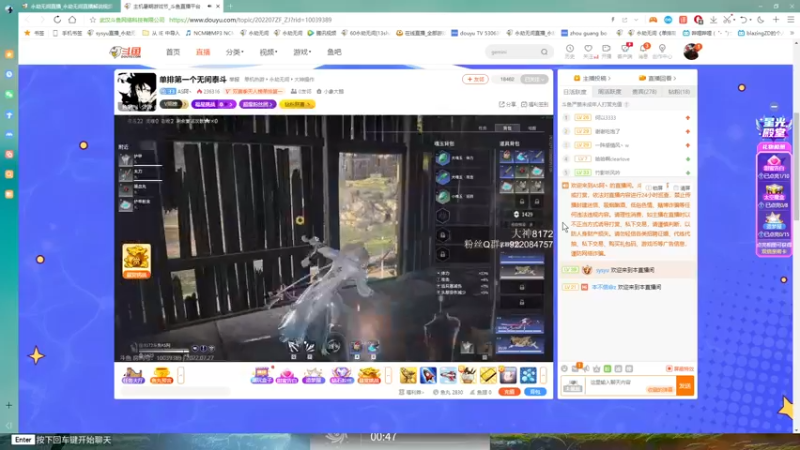Switch to the 钻粉 ranking tab
This screenshot has height=450, width=800.
pos(679,92)
